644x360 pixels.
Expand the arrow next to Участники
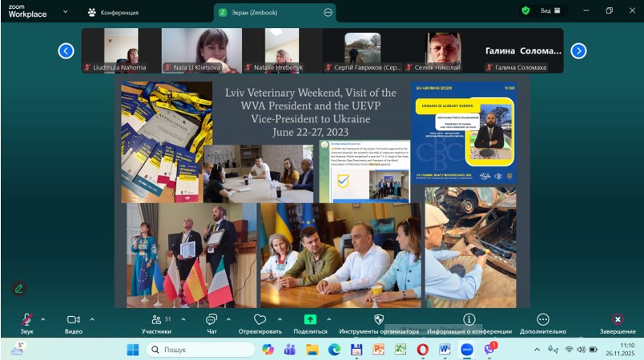click(x=183, y=318)
